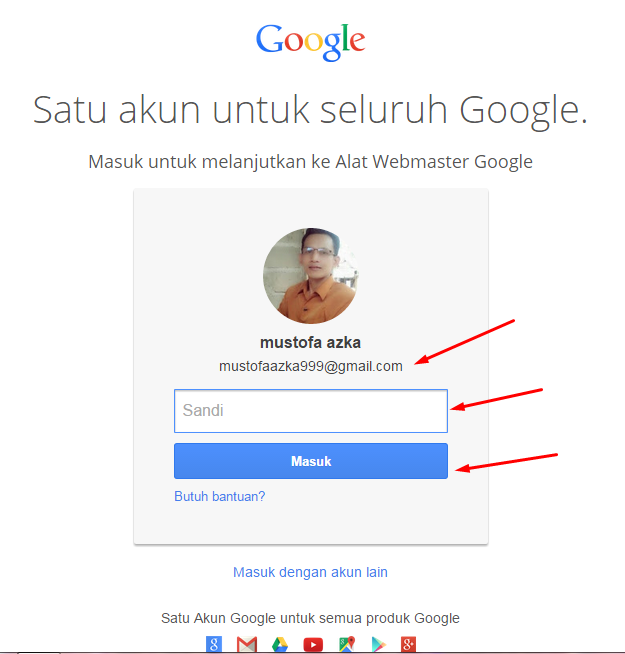Click the red Google+ icon
This screenshot has width=625, height=654.
click(408, 644)
